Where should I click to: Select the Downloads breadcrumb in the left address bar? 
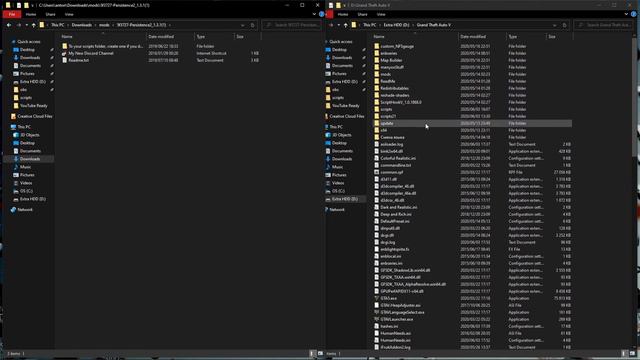click(82, 25)
